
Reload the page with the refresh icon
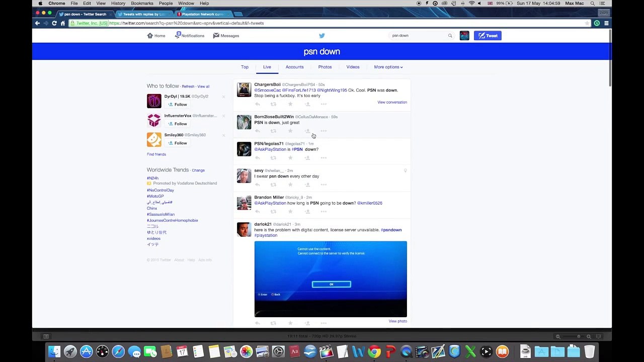(x=54, y=23)
